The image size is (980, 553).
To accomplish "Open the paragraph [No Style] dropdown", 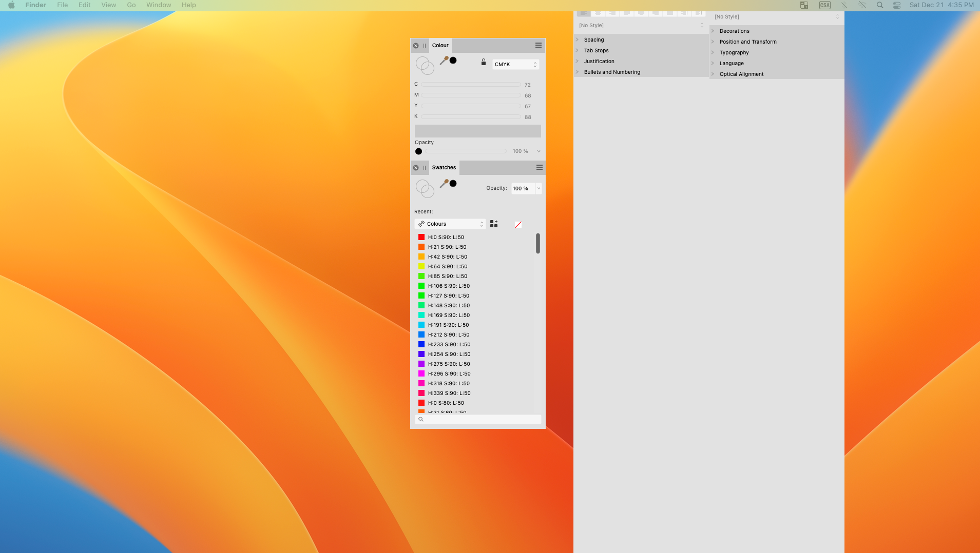I will [641, 25].
